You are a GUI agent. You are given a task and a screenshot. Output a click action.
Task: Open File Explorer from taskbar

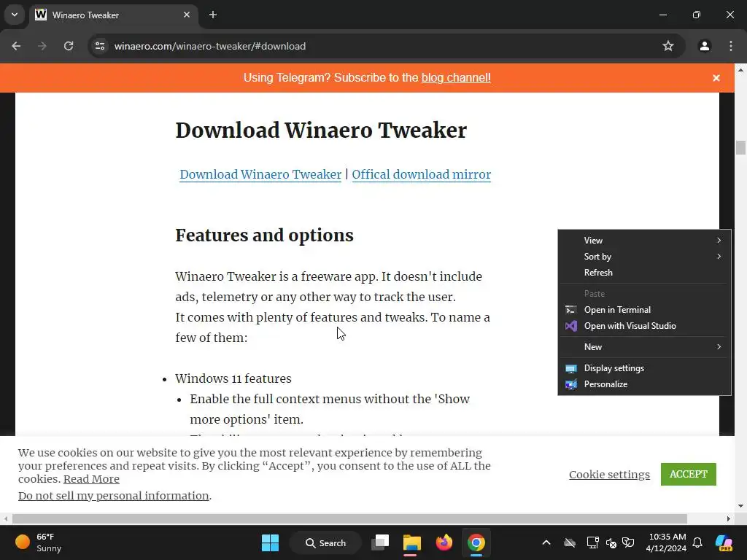coord(411,542)
